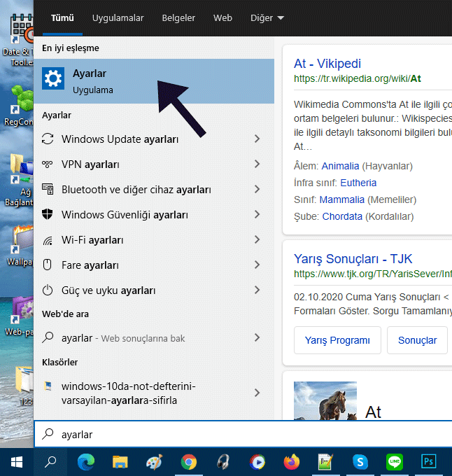This screenshot has width=452, height=476.
Task: Click the horse image thumbnail
Action: (x=325, y=400)
